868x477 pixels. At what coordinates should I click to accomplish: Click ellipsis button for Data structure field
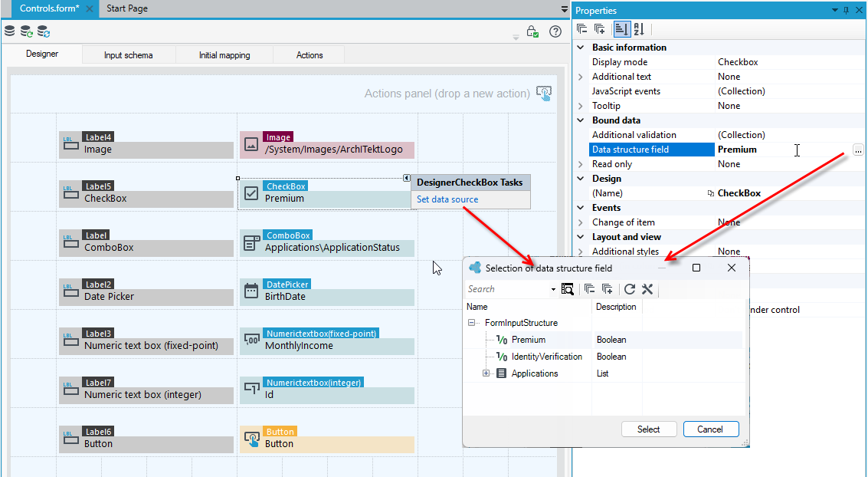point(857,150)
